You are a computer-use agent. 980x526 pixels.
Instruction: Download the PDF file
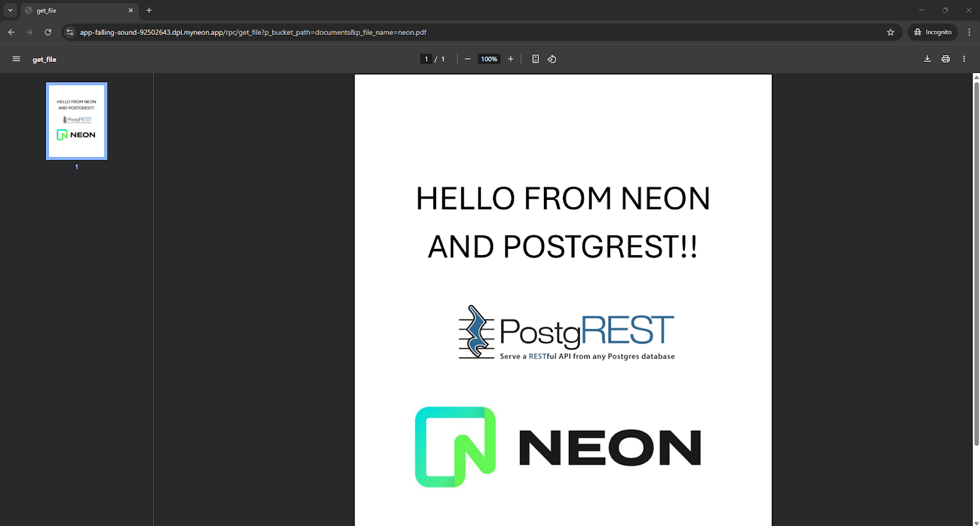tap(927, 59)
